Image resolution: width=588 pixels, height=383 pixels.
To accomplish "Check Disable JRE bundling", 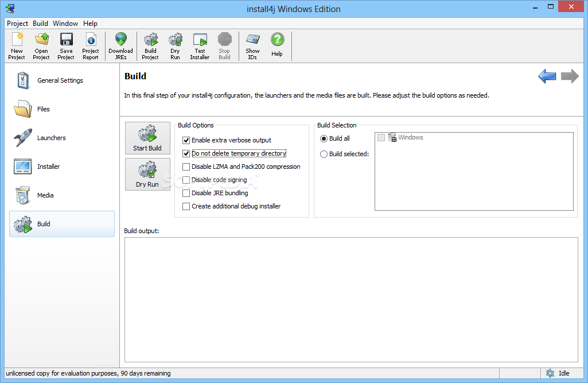I will pos(186,193).
